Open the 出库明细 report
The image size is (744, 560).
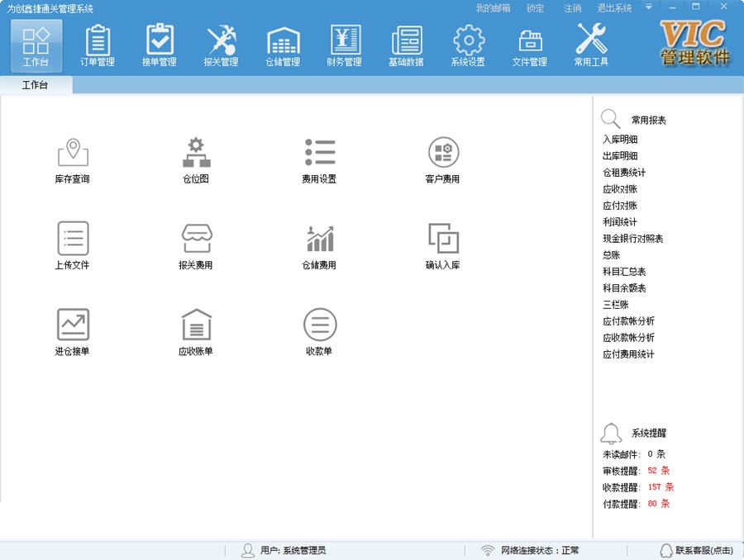click(x=620, y=156)
